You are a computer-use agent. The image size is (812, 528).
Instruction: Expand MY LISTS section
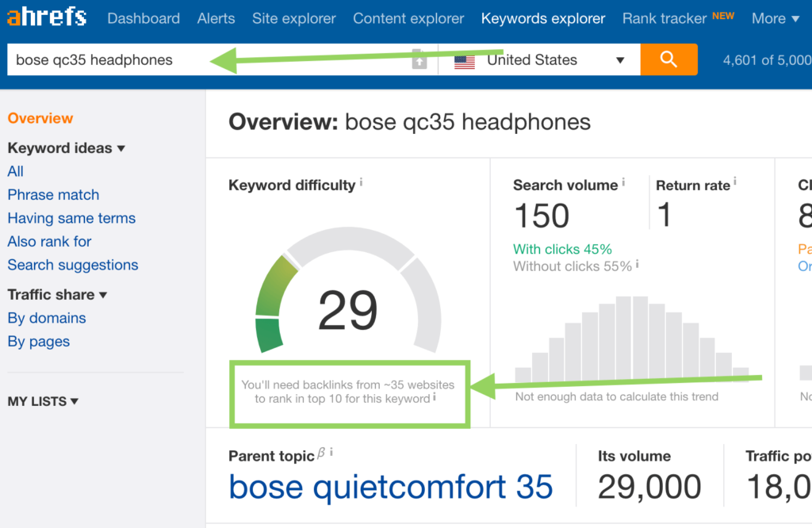click(x=43, y=401)
